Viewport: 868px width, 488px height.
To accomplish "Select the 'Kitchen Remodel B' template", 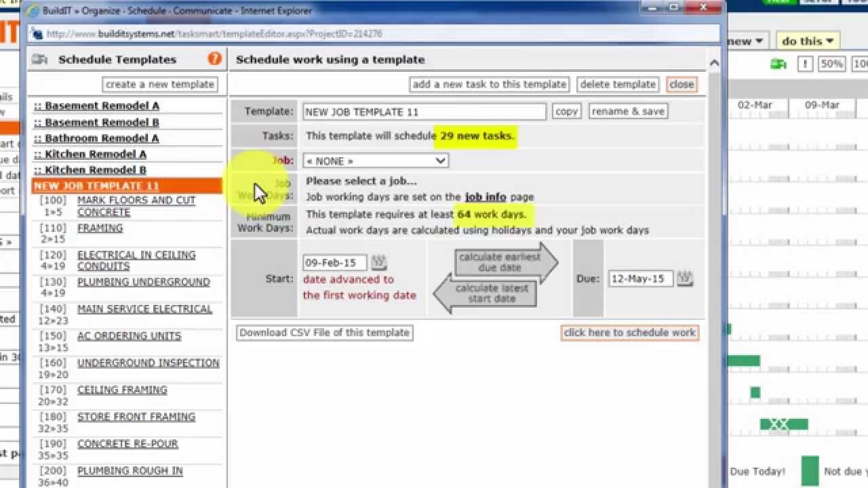I will point(90,169).
